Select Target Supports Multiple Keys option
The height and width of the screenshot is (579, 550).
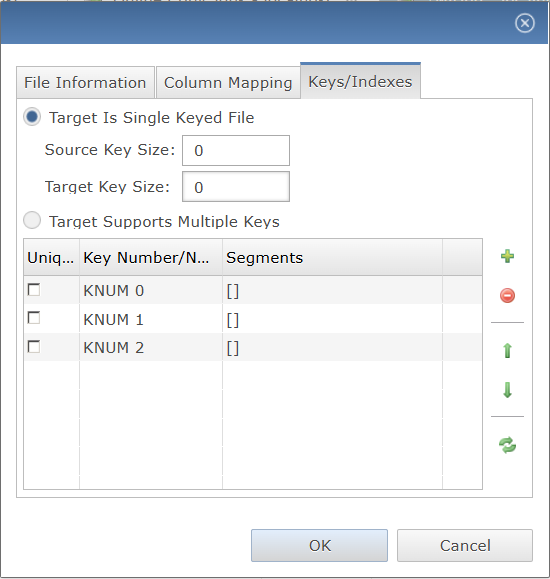pos(32,220)
